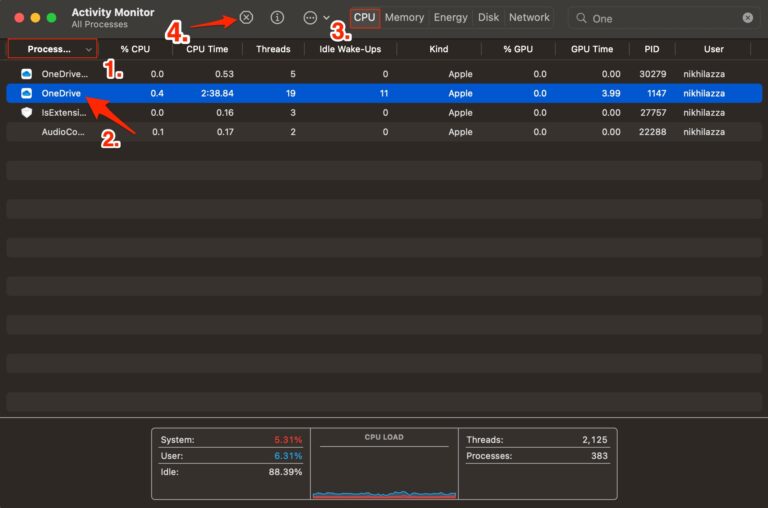
Task: Click the magnifier icon in the search field
Action: pyautogui.click(x=580, y=18)
